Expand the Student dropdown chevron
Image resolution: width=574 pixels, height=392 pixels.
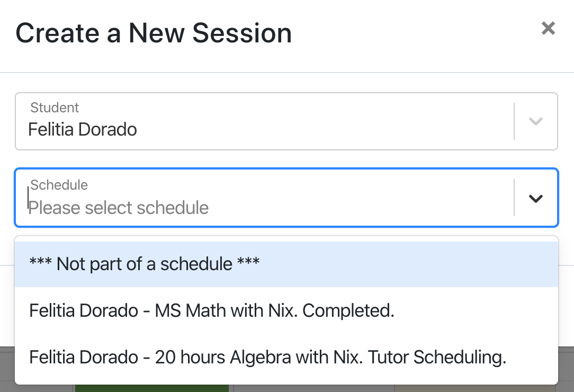(536, 121)
